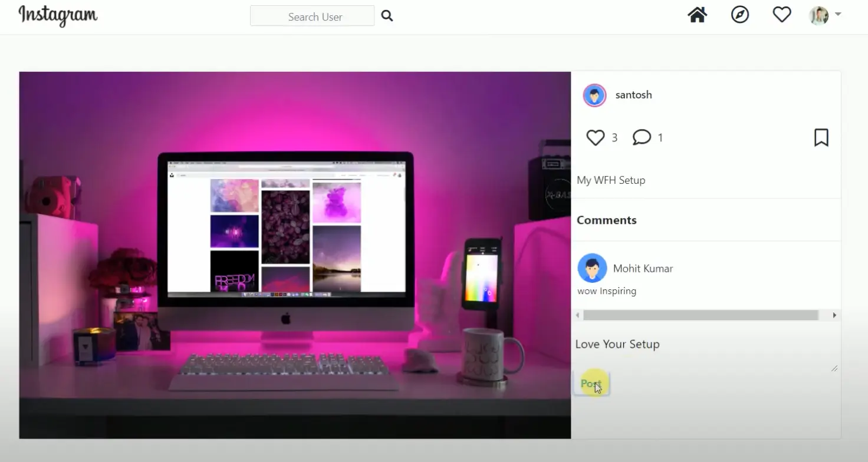Click the 'My WFH Setup' caption
The height and width of the screenshot is (462, 868).
(611, 180)
